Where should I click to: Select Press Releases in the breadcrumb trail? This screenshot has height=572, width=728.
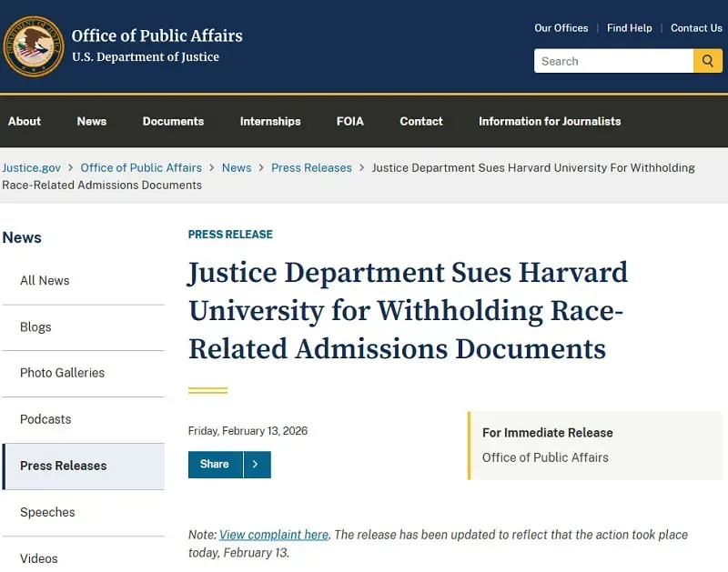[311, 167]
